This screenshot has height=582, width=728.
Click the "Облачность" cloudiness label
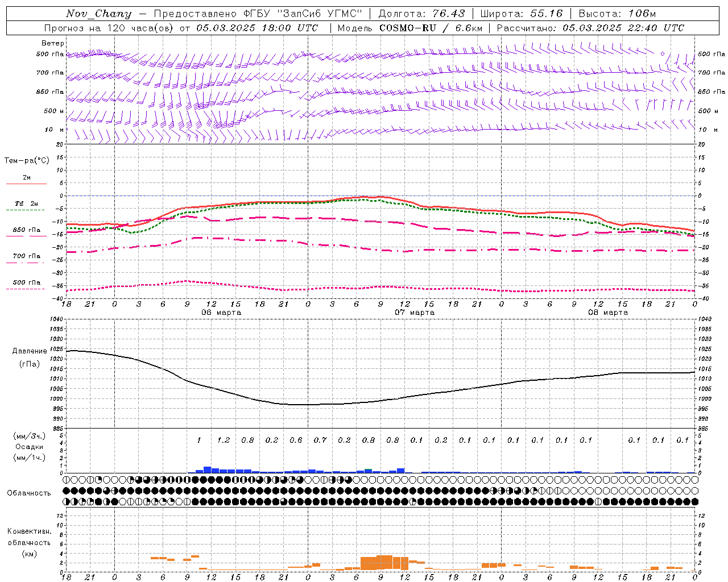tap(29, 493)
